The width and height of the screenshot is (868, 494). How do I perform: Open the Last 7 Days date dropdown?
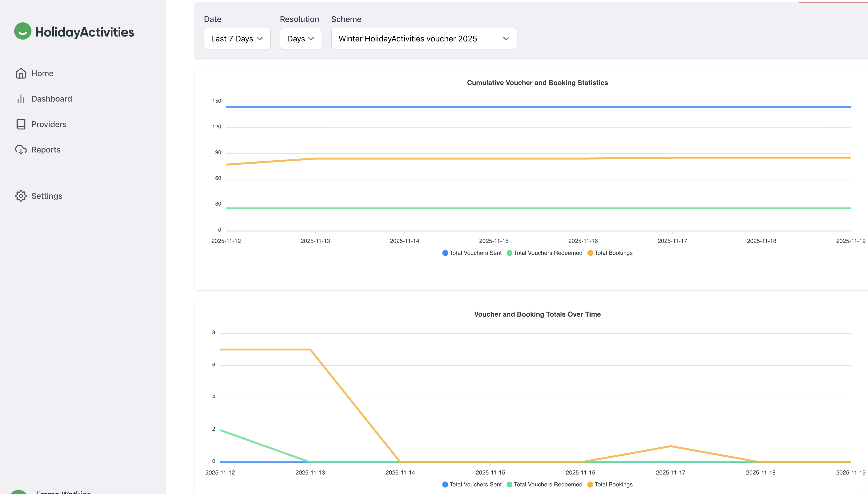tap(237, 39)
